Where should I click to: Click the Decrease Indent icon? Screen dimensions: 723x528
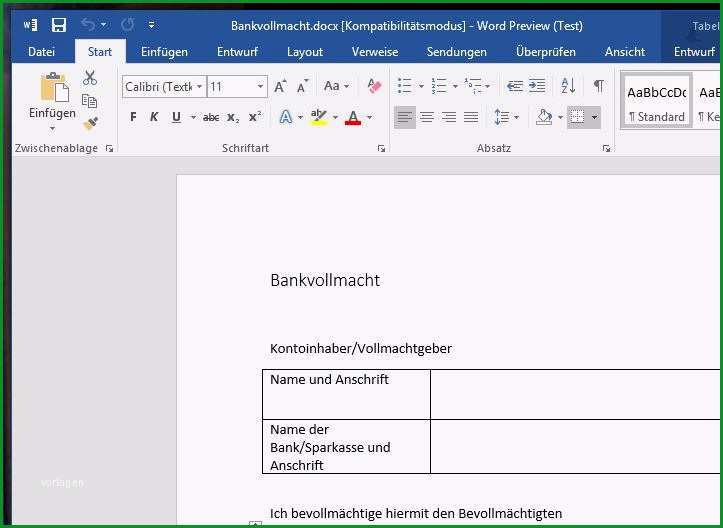click(x=515, y=86)
